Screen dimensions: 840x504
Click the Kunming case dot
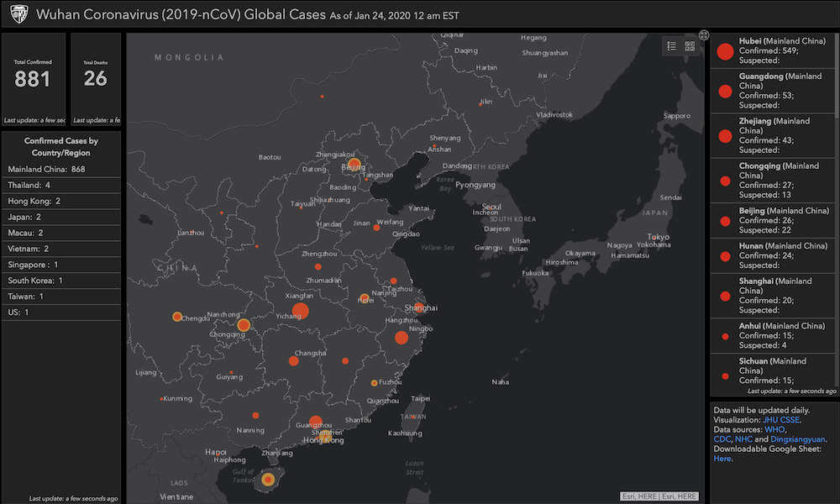(161, 398)
